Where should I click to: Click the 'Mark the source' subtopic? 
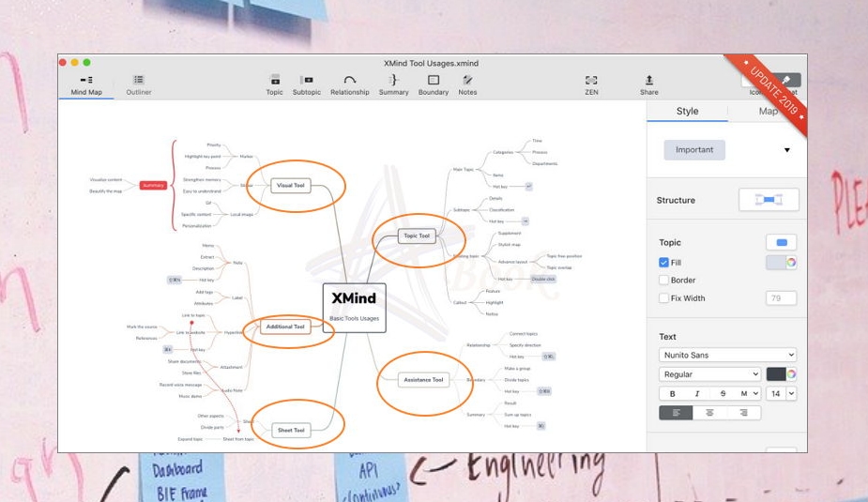142,327
